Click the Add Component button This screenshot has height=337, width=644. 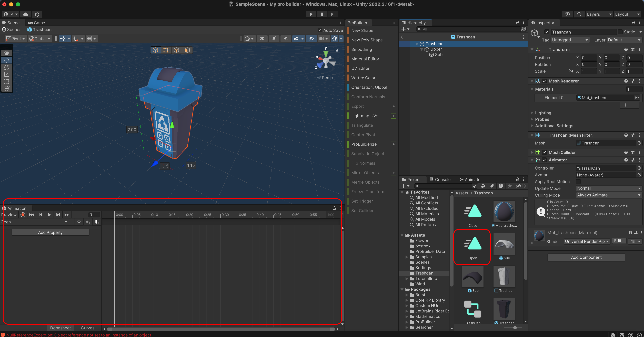click(586, 257)
